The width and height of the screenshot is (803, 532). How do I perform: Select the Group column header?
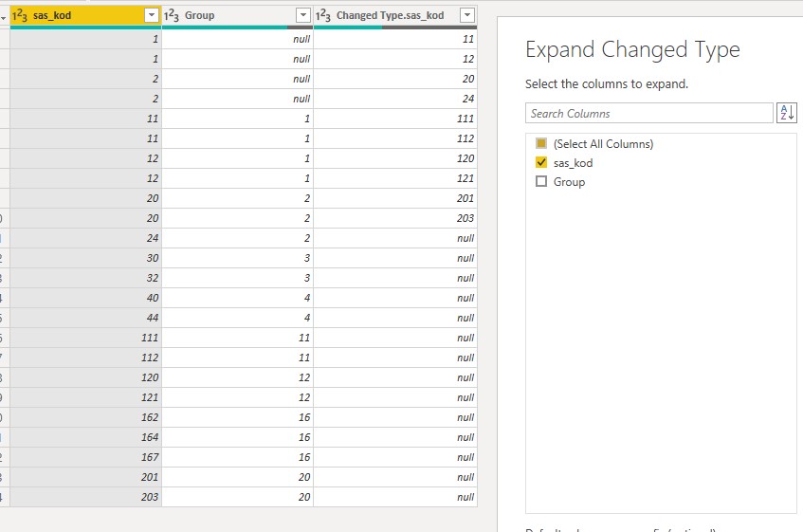[x=237, y=15]
